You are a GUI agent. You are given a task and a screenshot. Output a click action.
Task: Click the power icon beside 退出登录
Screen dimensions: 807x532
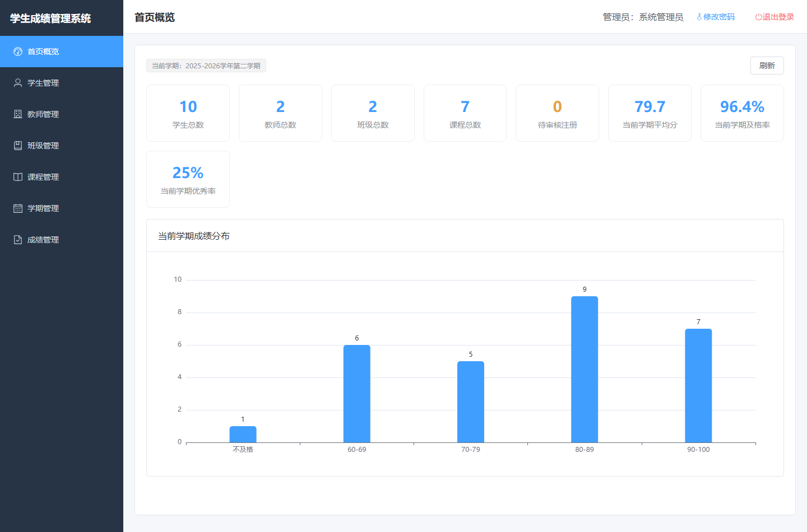click(759, 17)
